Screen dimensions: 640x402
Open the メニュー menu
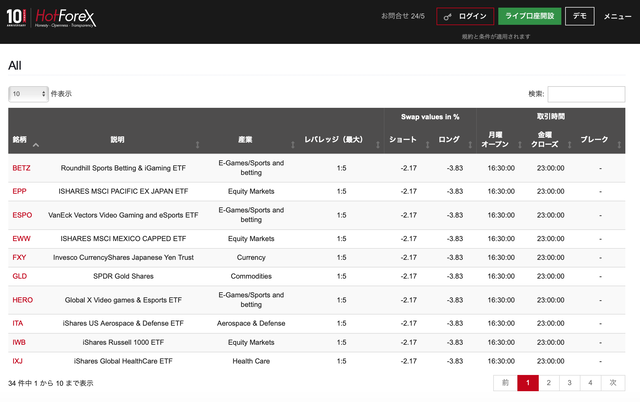pyautogui.click(x=617, y=16)
